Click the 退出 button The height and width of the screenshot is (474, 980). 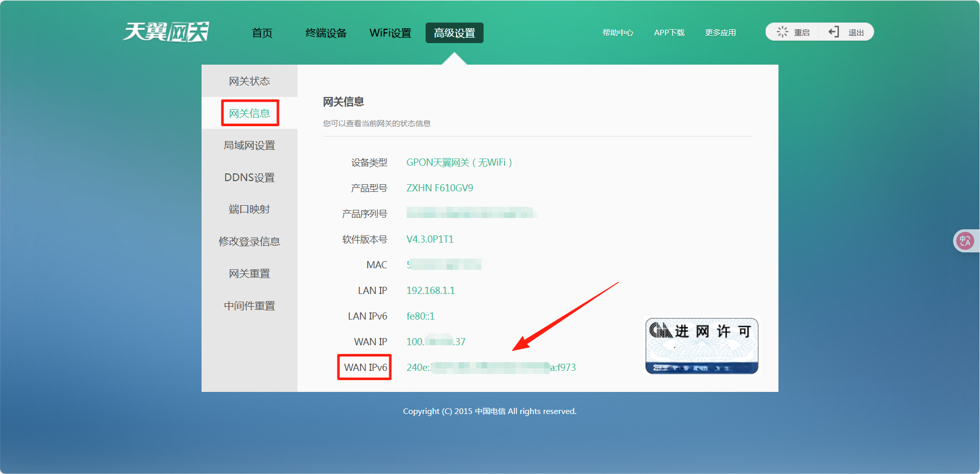[x=847, y=32]
